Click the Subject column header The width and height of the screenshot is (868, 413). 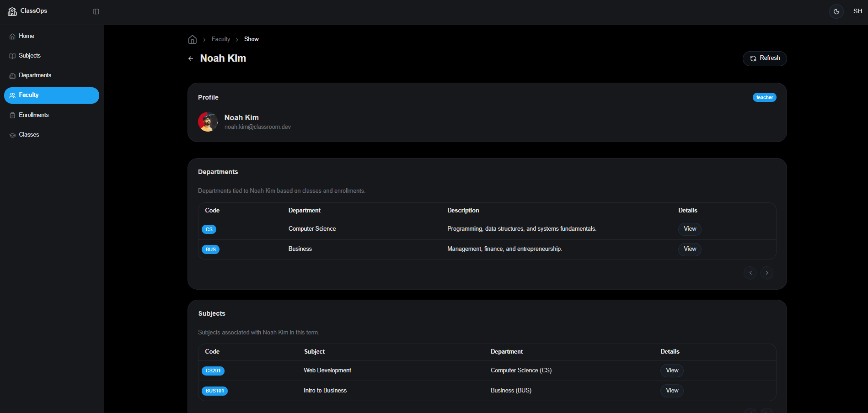(x=314, y=352)
